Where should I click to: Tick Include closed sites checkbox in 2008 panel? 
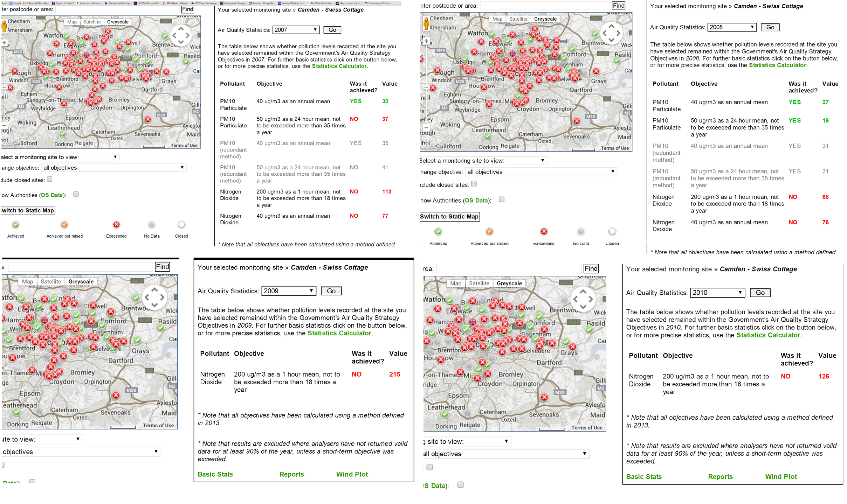click(474, 184)
